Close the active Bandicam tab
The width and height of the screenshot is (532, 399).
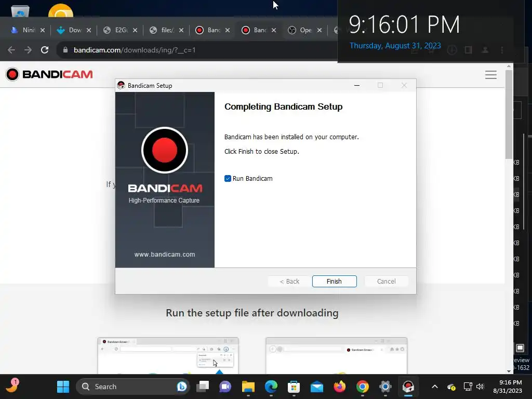point(273,30)
